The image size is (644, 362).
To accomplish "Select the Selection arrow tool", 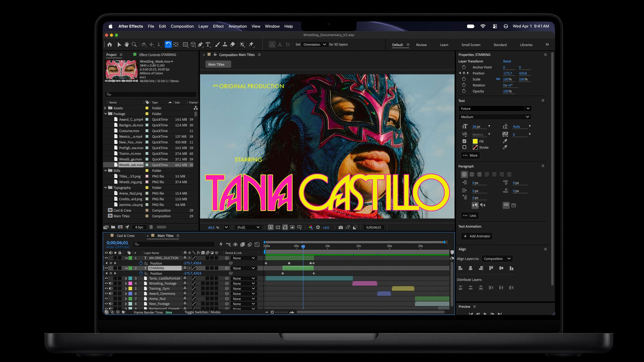I will pyautogui.click(x=119, y=44).
